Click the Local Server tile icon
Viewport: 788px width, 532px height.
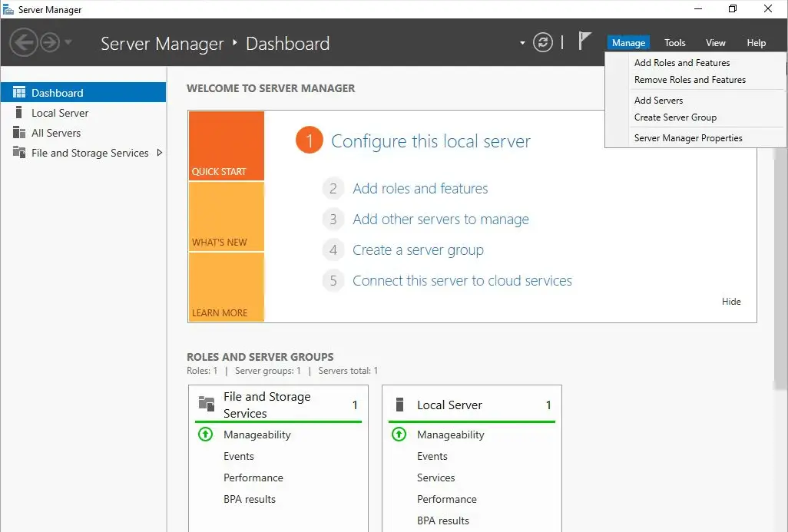tap(399, 405)
